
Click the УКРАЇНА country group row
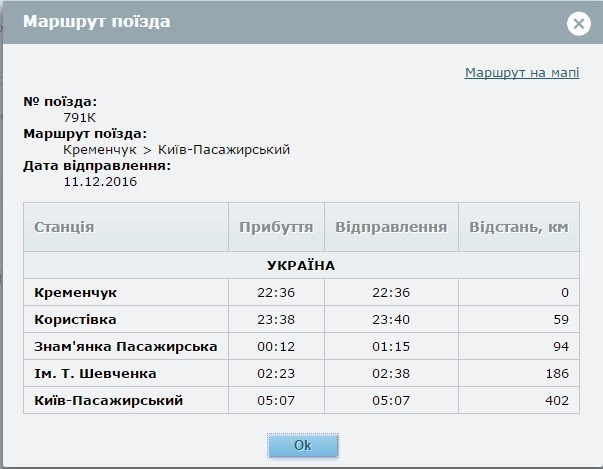click(300, 266)
